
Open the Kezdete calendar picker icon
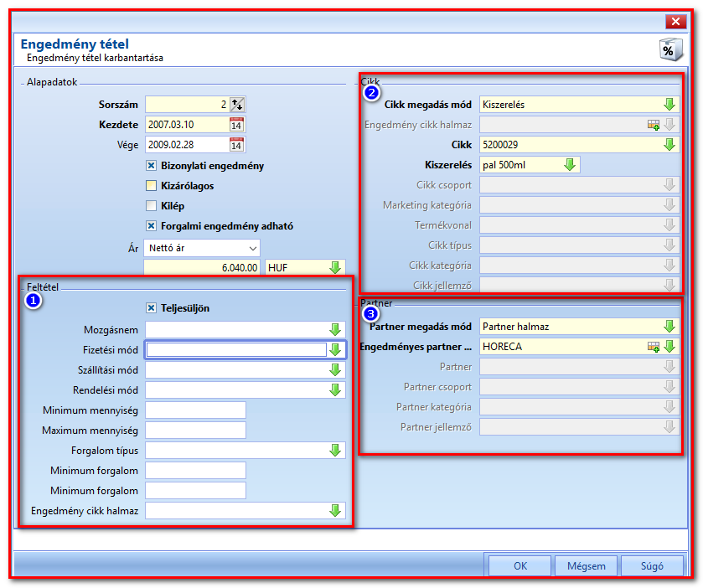point(236,125)
